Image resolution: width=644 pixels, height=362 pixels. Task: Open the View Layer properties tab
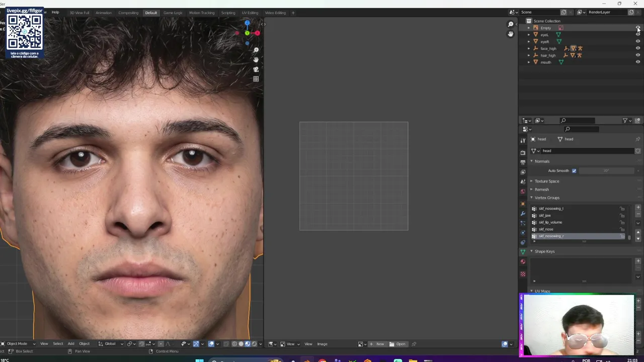coord(523,172)
